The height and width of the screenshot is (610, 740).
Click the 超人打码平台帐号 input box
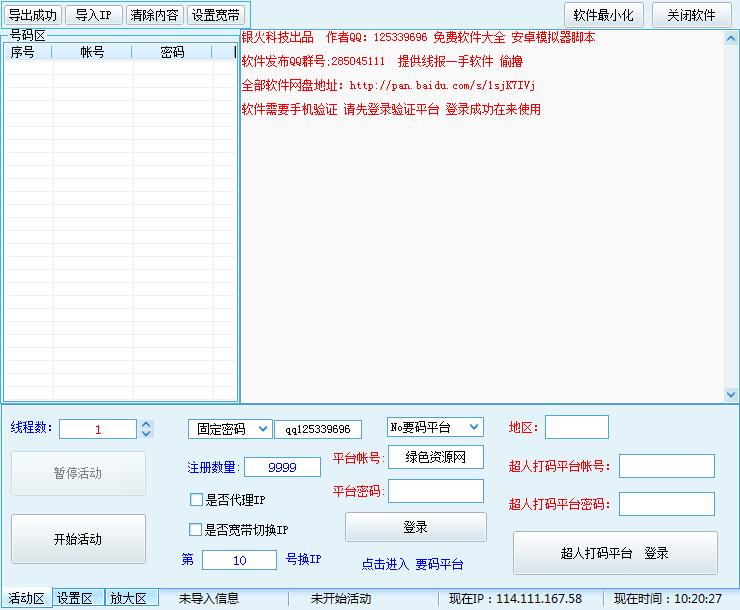coord(666,466)
